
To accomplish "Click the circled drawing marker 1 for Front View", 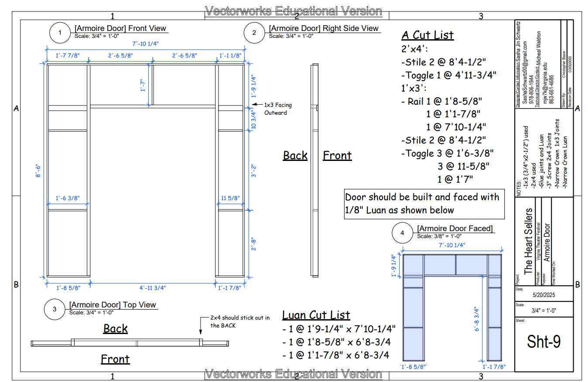I will [60, 33].
